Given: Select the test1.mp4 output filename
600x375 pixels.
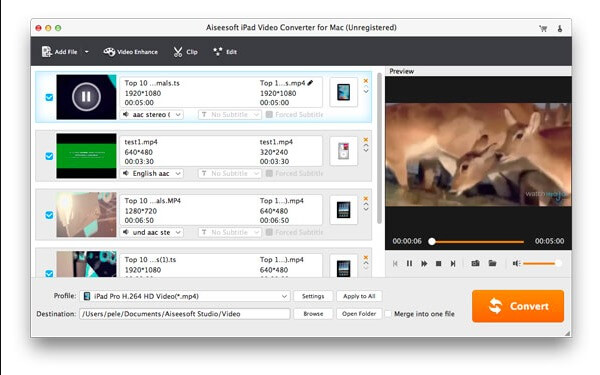Looking at the screenshot, I should pos(276,142).
